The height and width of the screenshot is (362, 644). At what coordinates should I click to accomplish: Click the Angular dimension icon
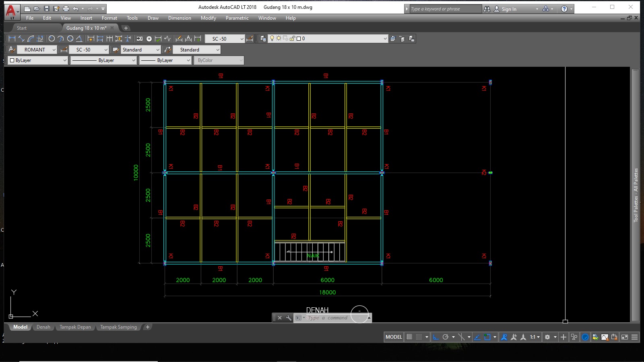pos(79,39)
